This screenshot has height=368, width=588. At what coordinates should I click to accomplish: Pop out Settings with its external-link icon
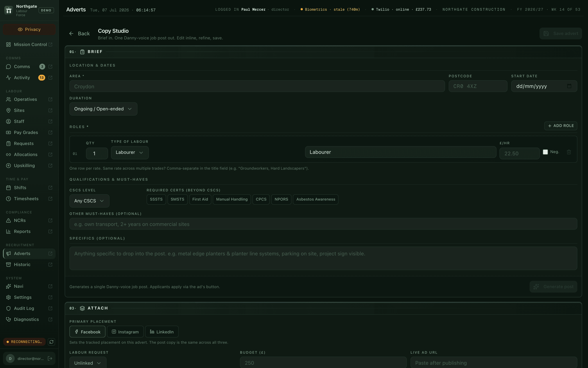tap(50, 297)
